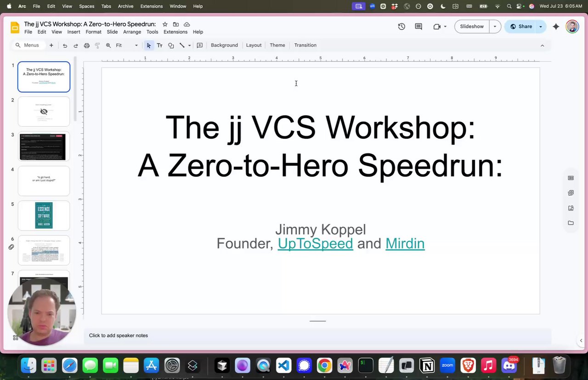
Task: Click the Google account avatar
Action: click(x=572, y=27)
